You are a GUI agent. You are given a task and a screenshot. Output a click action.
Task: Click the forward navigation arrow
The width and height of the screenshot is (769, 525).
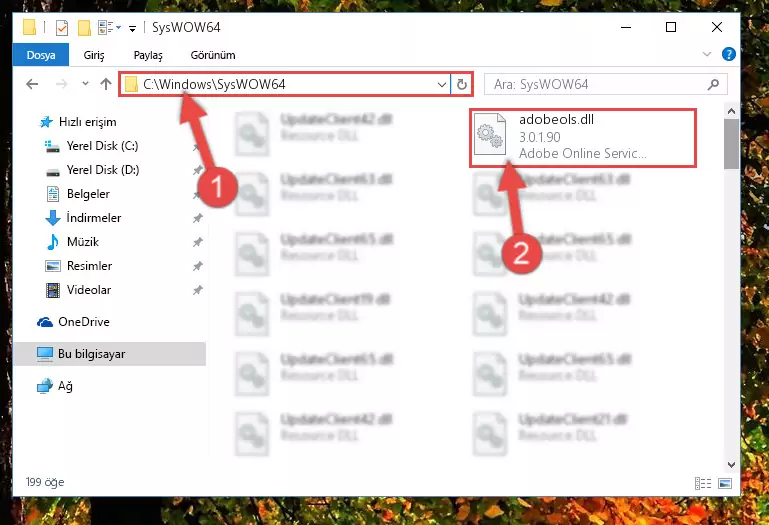tap(61, 84)
